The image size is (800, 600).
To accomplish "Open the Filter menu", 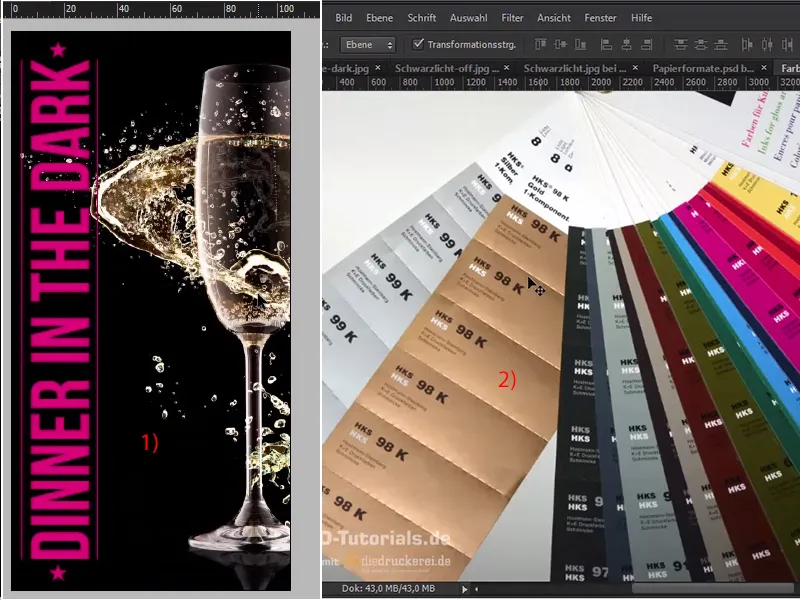I will 512,18.
